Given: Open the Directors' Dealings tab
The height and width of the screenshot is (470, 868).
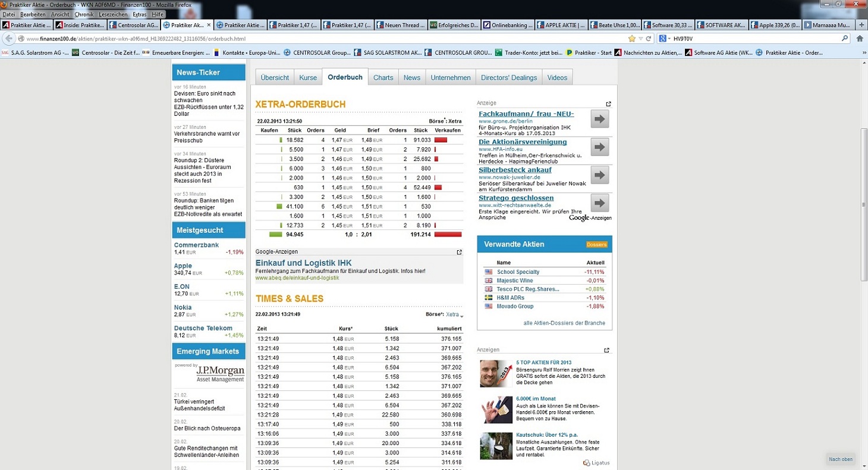Looking at the screenshot, I should click(509, 78).
